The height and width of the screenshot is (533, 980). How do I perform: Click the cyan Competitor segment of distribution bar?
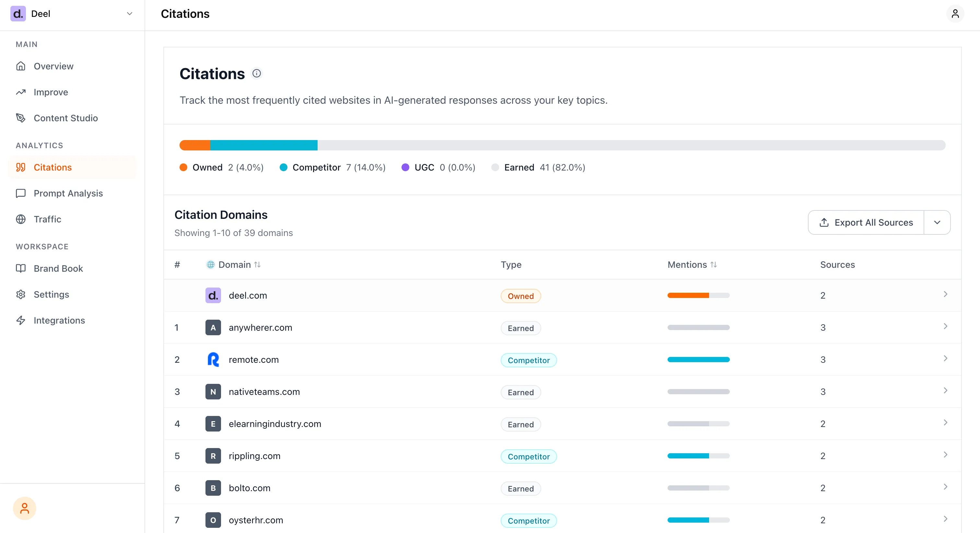(264, 145)
